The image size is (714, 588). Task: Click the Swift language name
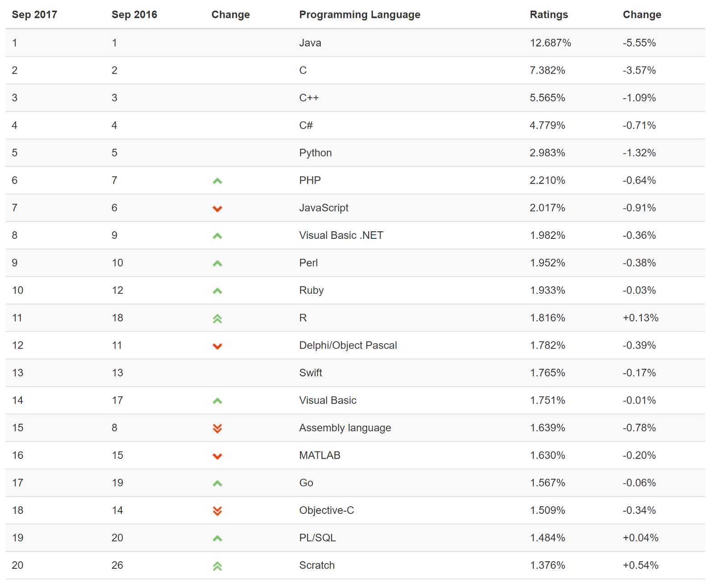point(310,373)
